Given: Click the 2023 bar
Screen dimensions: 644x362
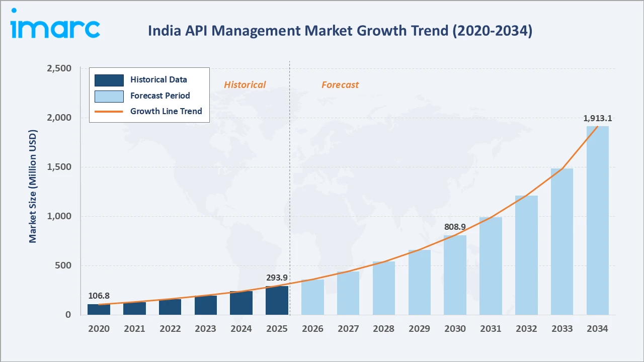Looking at the screenshot, I should pos(206,305).
